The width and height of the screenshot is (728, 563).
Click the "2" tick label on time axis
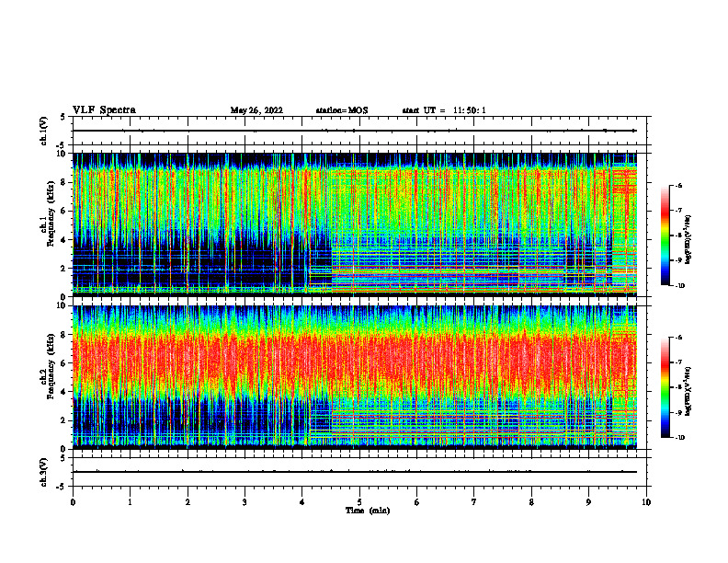[x=188, y=502]
